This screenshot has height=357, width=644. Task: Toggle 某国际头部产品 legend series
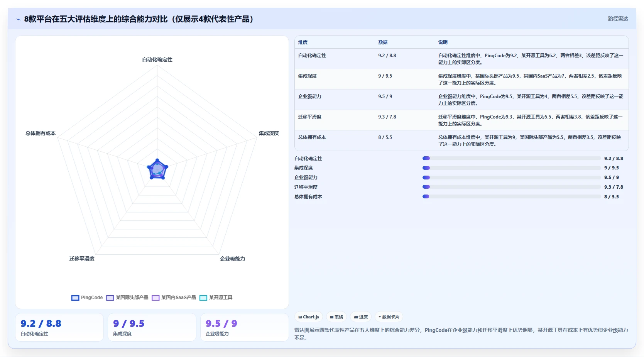pyautogui.click(x=127, y=298)
